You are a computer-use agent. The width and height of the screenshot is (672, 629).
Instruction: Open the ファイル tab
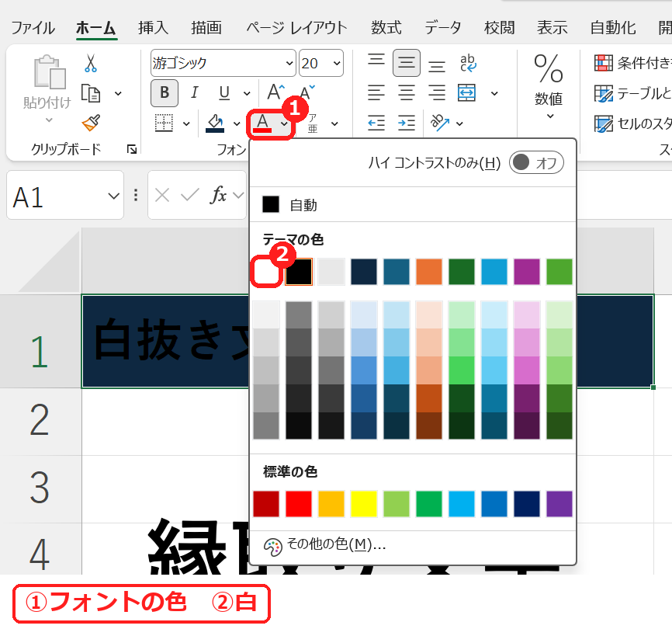33,28
